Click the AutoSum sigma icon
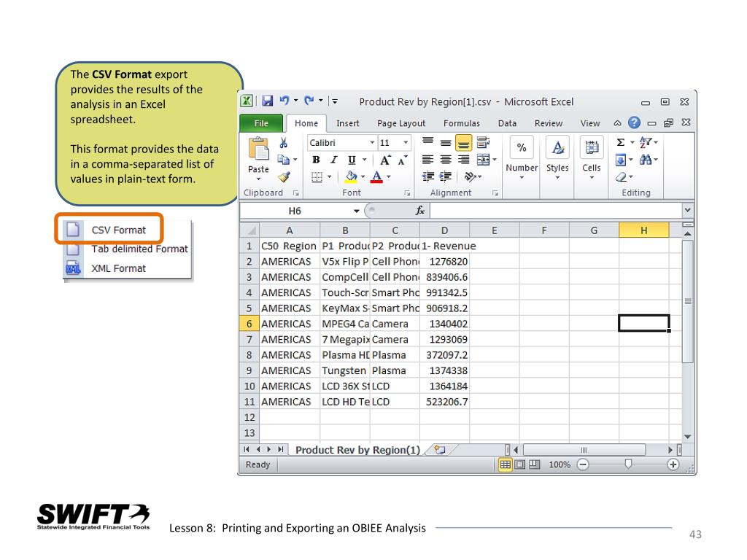 pos(621,142)
